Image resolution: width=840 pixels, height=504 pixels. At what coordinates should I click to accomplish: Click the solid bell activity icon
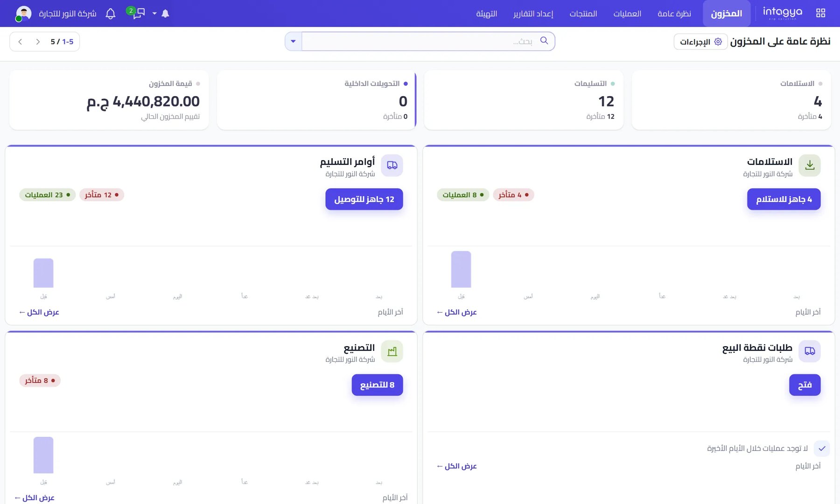coord(165,14)
